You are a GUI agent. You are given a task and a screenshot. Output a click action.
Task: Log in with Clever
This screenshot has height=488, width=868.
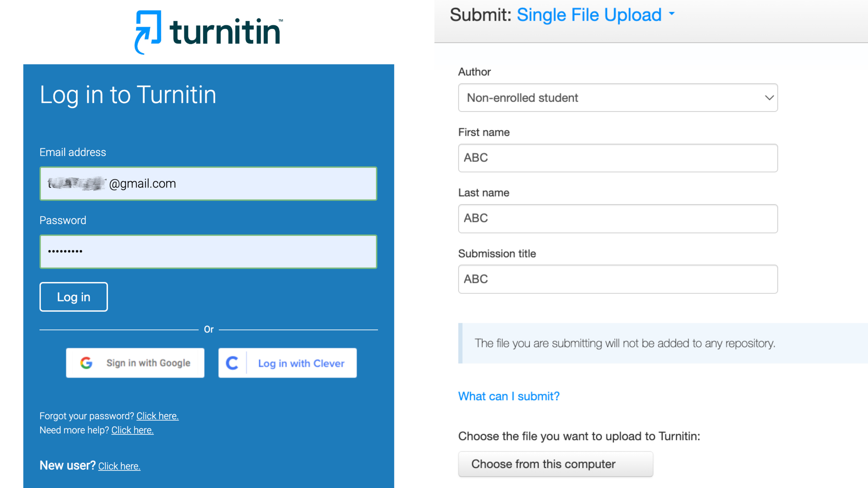tap(287, 363)
